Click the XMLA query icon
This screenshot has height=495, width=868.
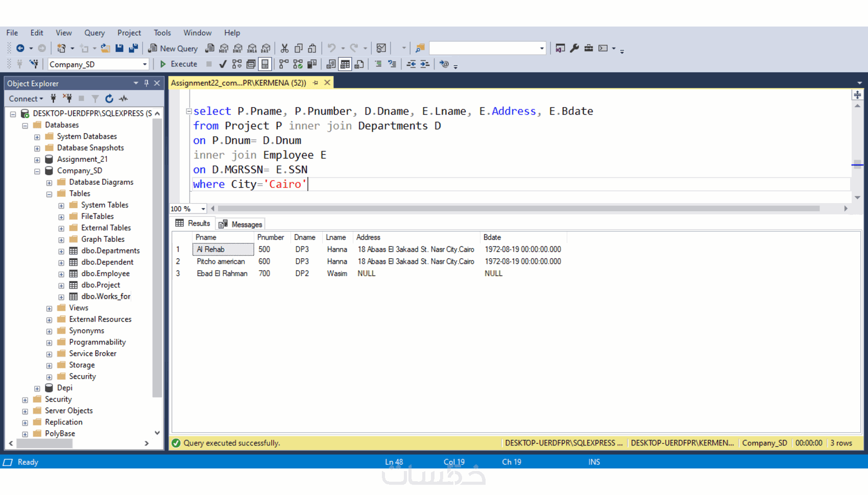(252, 48)
